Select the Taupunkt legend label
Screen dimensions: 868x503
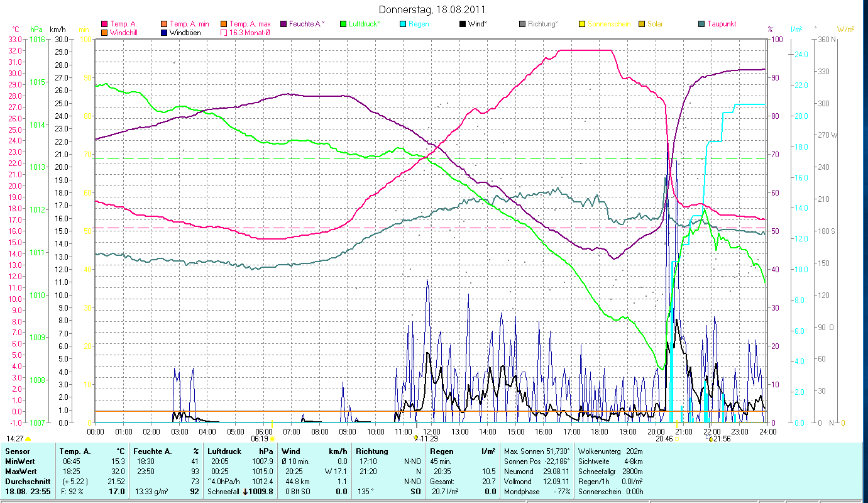click(x=721, y=24)
